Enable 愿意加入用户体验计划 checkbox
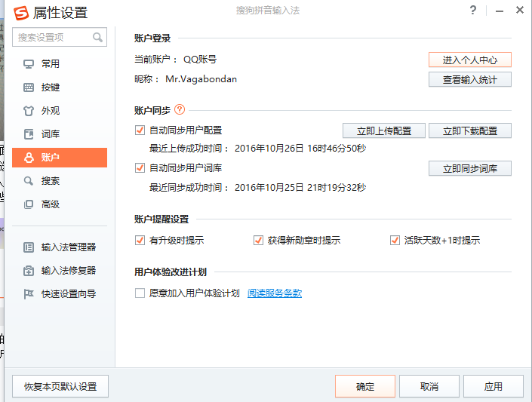This screenshot has width=532, height=402. tap(140, 293)
